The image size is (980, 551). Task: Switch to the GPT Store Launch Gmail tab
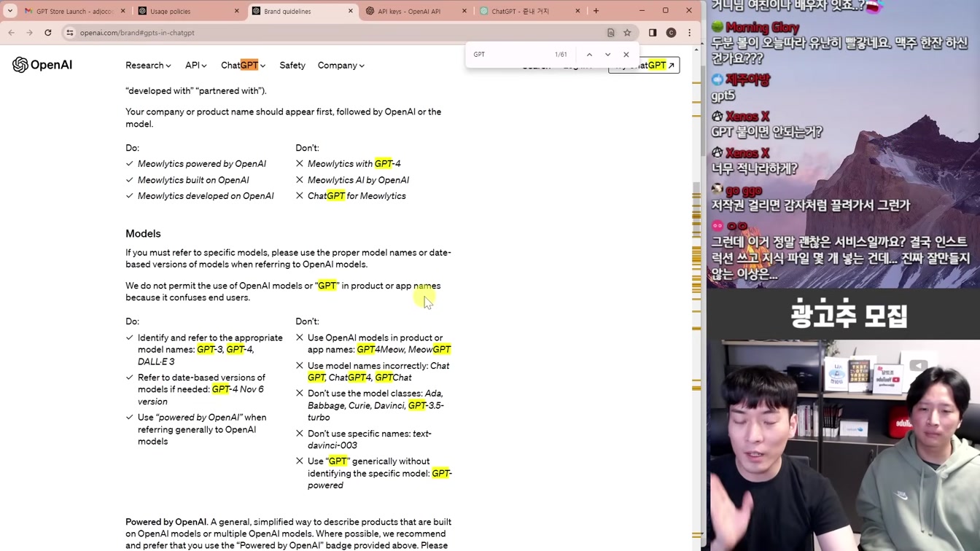(x=74, y=11)
